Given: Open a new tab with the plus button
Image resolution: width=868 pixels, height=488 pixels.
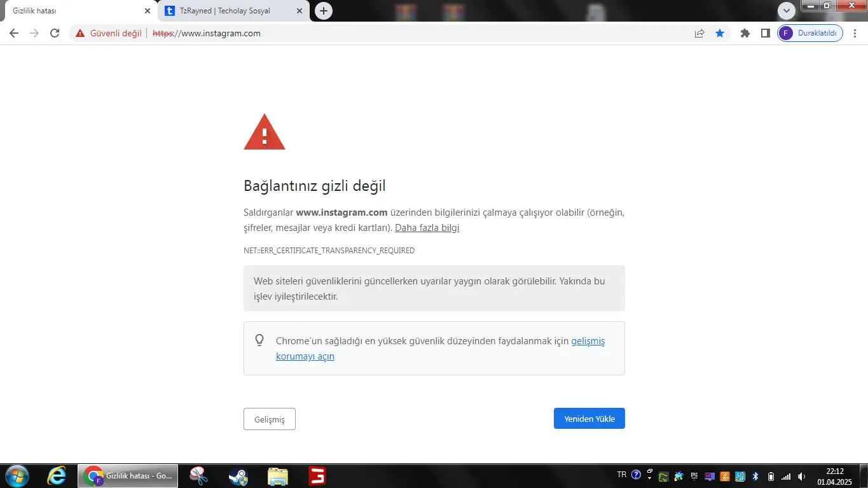Looking at the screenshot, I should (x=324, y=11).
